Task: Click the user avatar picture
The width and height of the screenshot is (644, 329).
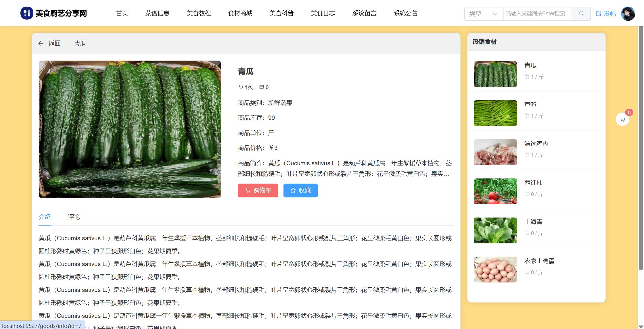Action: click(628, 14)
